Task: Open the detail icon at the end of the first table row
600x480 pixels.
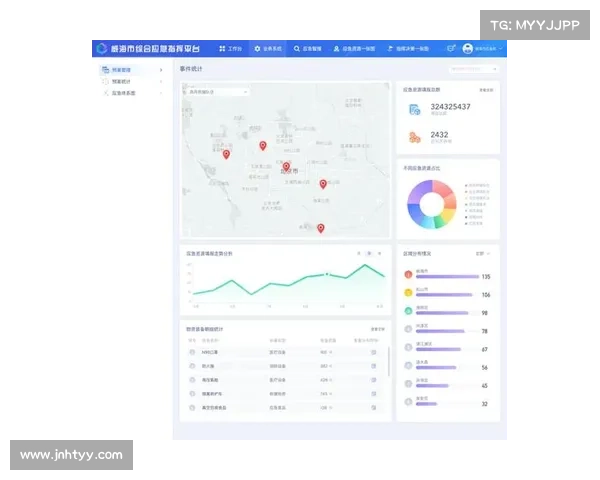Action: click(x=374, y=352)
